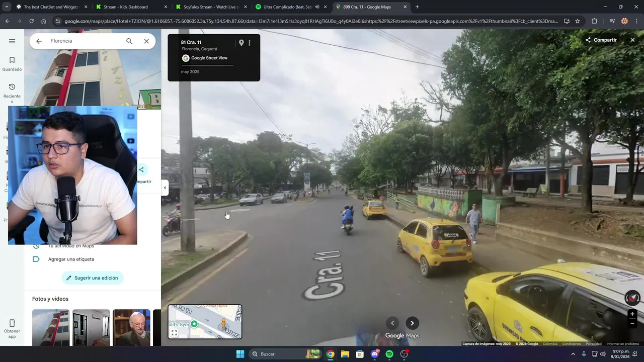Open Recientes in sidebar
This screenshot has height=362, width=644.
[12, 94]
